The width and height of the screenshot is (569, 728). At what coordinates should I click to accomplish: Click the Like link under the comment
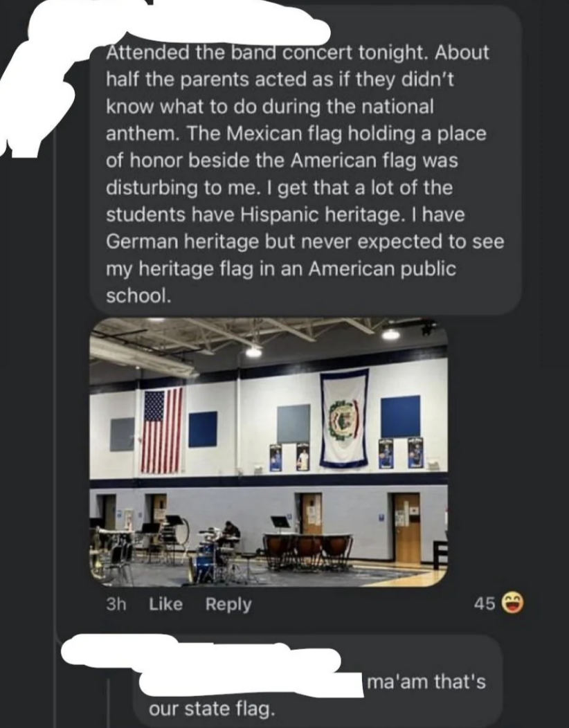(165, 604)
